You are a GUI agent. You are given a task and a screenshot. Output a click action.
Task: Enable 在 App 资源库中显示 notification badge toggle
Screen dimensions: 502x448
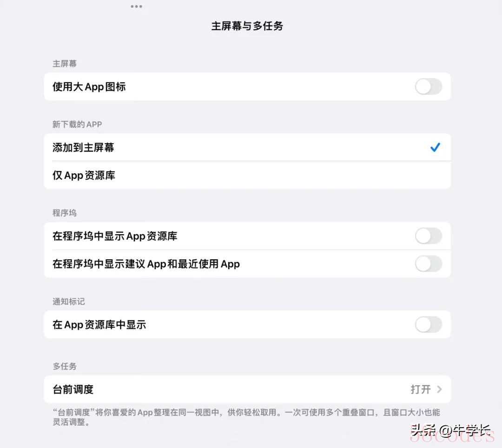tap(429, 324)
